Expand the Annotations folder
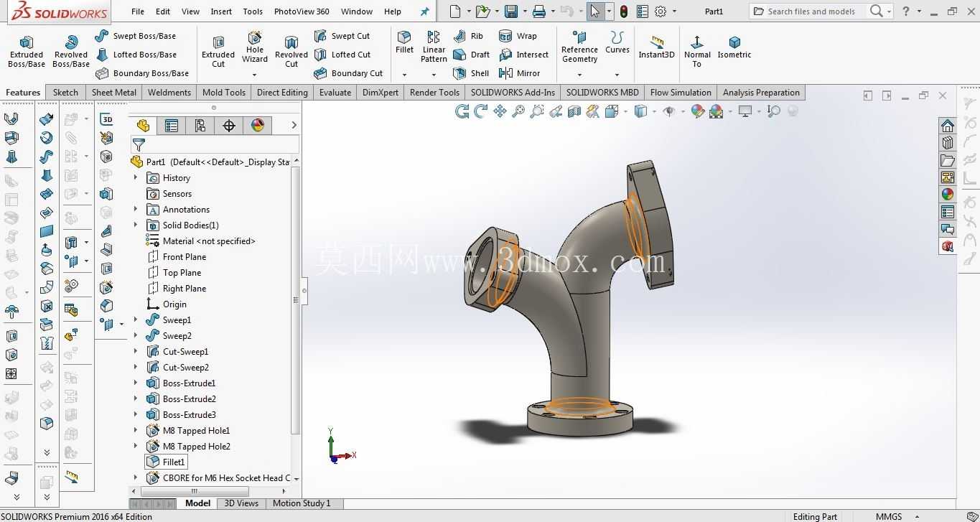The height and width of the screenshot is (522, 980). 136,209
